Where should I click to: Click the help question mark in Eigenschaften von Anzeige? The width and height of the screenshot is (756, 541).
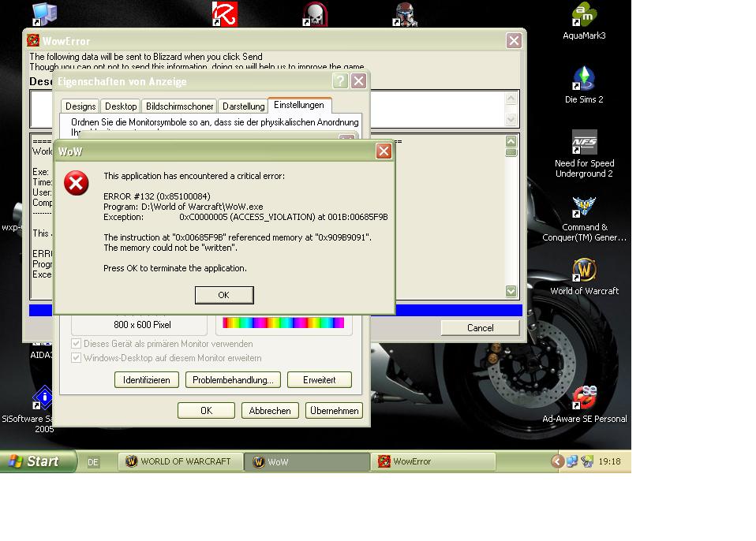coord(340,80)
